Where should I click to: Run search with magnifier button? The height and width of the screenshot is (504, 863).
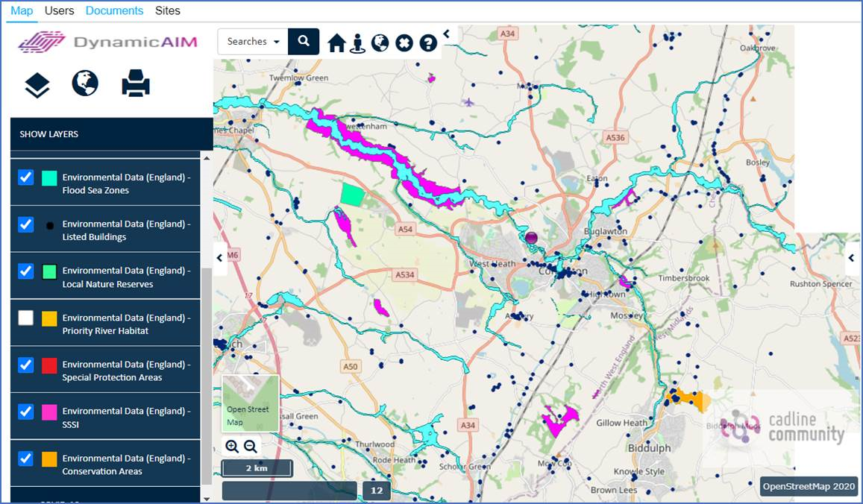click(x=304, y=41)
